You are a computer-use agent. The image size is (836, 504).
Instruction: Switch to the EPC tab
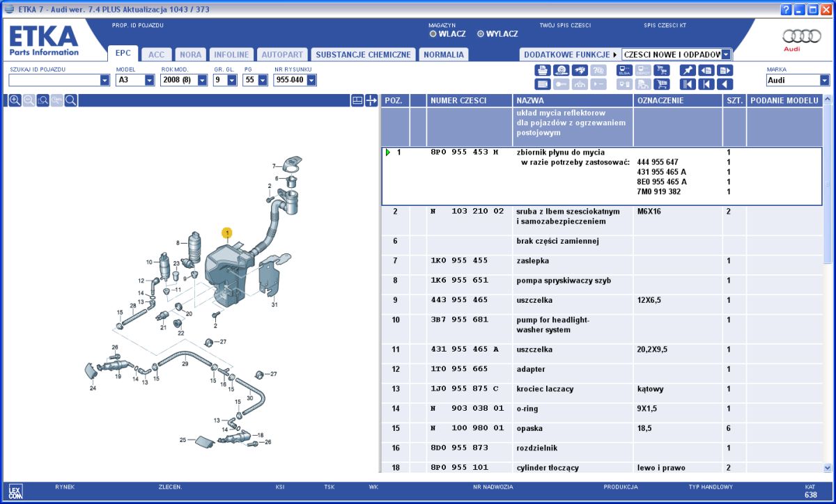pyautogui.click(x=123, y=53)
